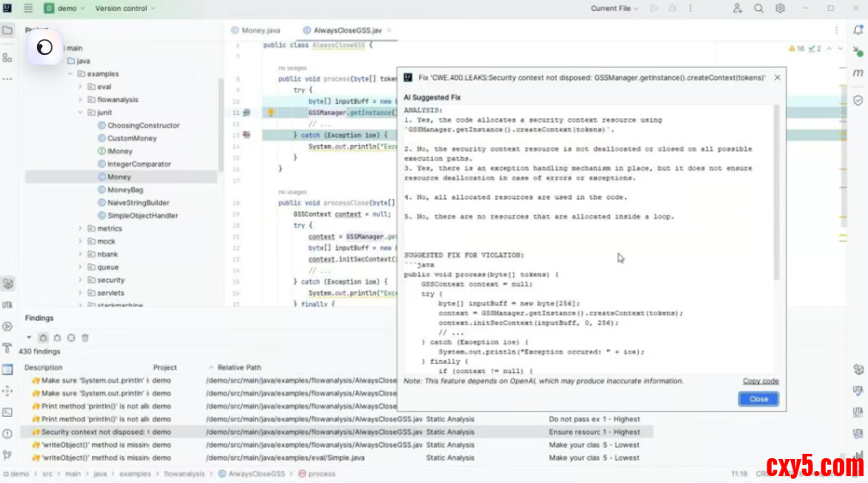868x483 pixels.
Task: Open the Problems tool window icon
Action: pos(8,434)
